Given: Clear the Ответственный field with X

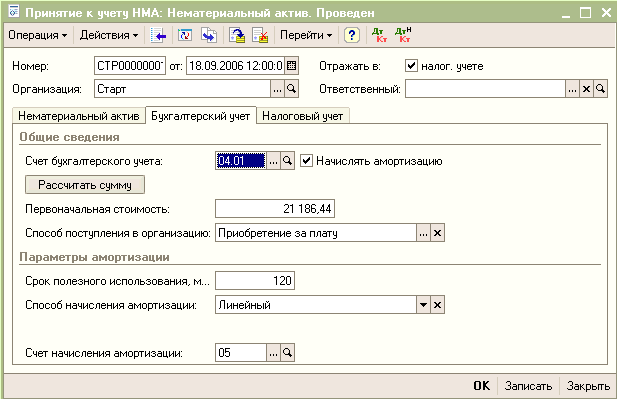Looking at the screenshot, I should [x=586, y=89].
